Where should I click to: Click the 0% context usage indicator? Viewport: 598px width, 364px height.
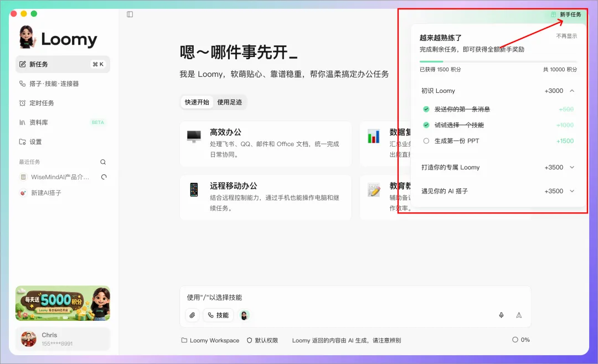[520, 340]
